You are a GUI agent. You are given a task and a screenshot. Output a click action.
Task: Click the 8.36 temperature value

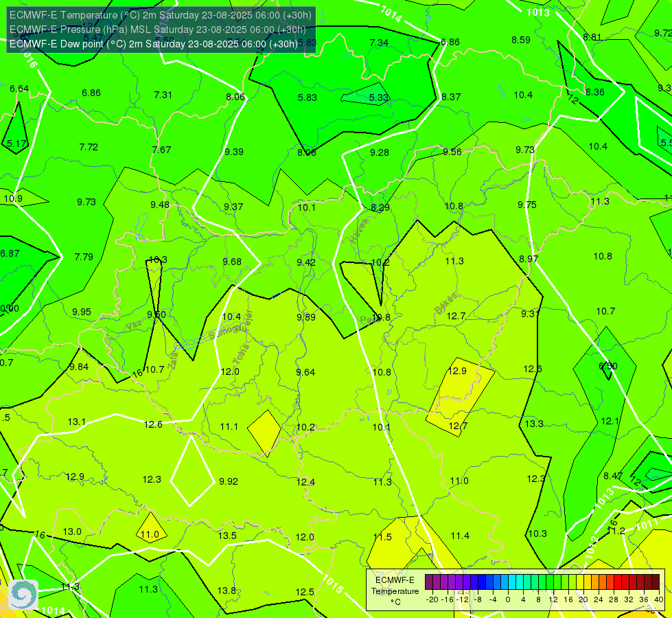click(x=595, y=92)
